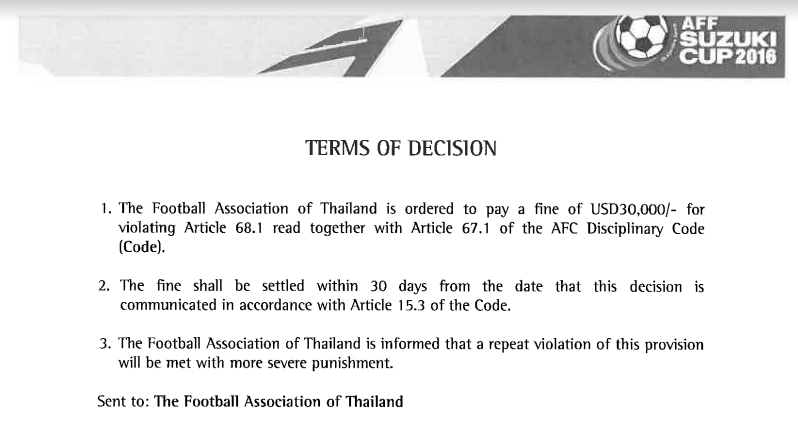Click the number 1 list marker

click(105, 209)
